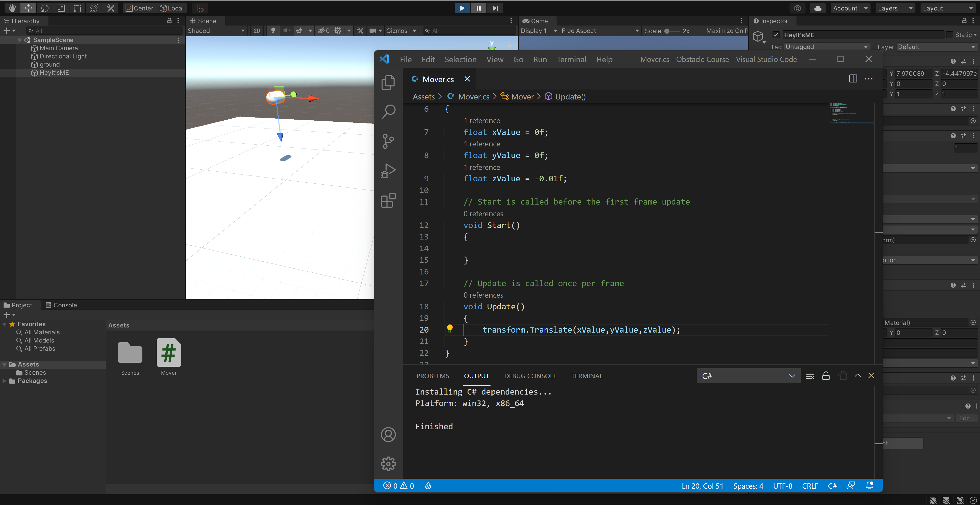
Task: Select the Unity Rotate tool
Action: [45, 8]
